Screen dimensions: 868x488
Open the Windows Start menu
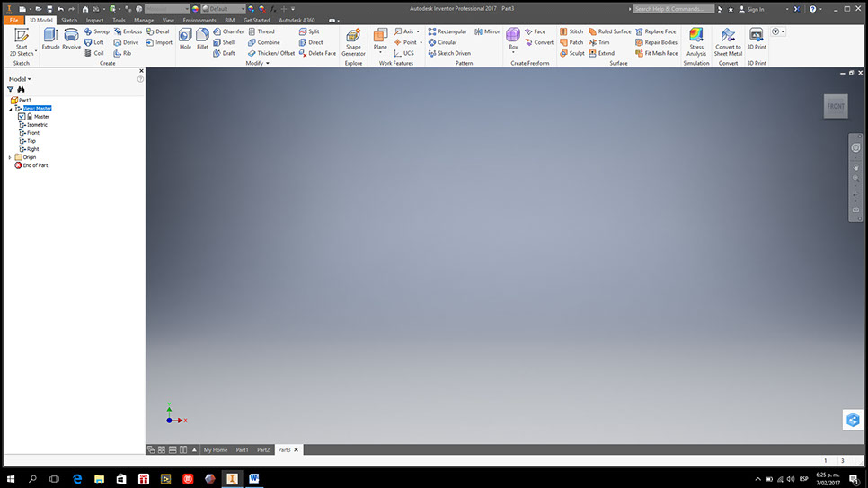tap(11, 479)
